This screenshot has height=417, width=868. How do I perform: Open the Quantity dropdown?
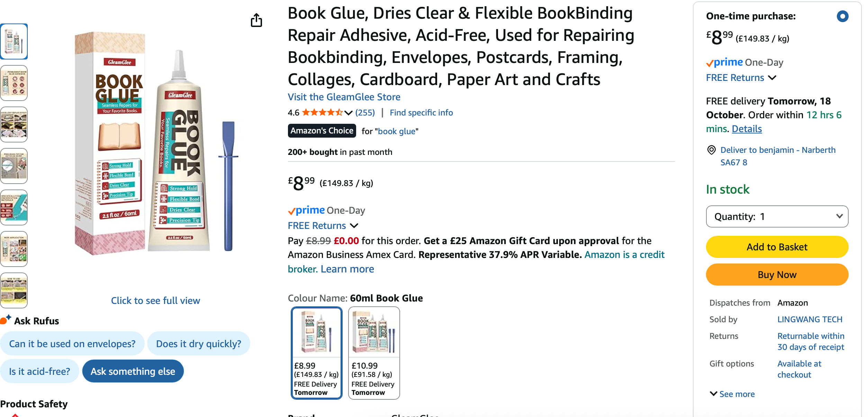(777, 216)
